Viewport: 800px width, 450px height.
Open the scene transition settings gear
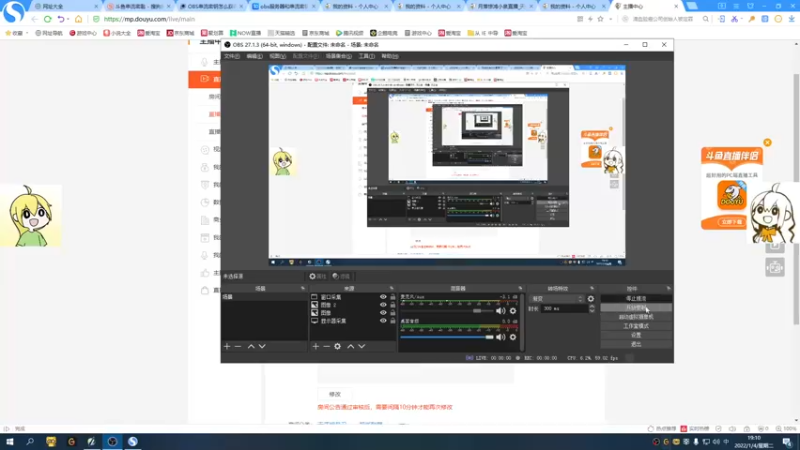tap(591, 298)
